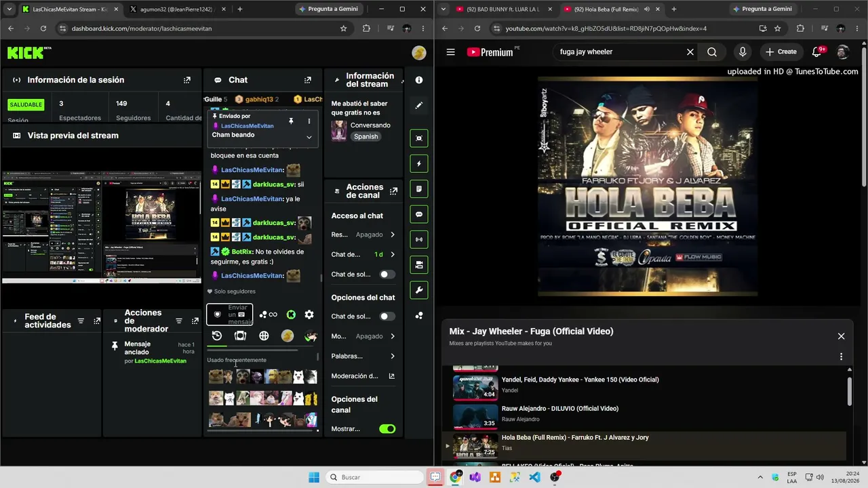Screen dimensions: 868x488
Task: Click the pencil edit icon in the Kick sidebar
Action: point(419,106)
